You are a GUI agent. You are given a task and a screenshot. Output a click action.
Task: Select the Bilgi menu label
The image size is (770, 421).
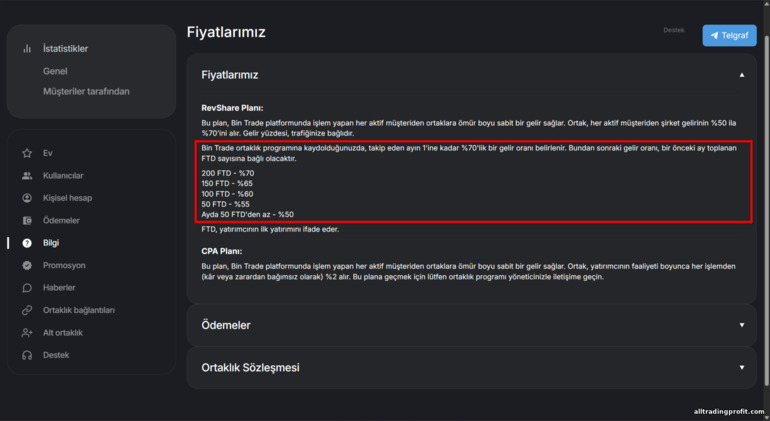pyautogui.click(x=51, y=243)
